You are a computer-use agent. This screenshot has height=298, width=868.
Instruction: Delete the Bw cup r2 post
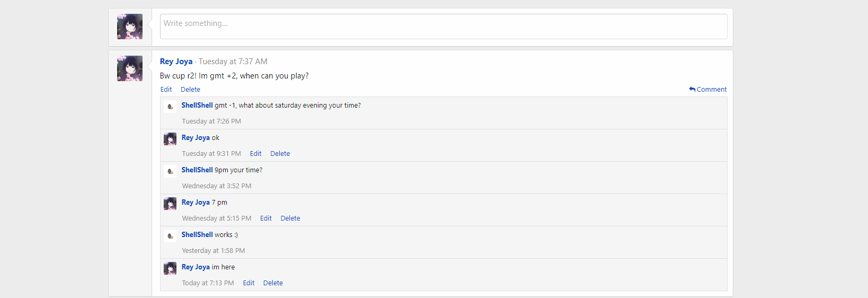pyautogui.click(x=190, y=90)
